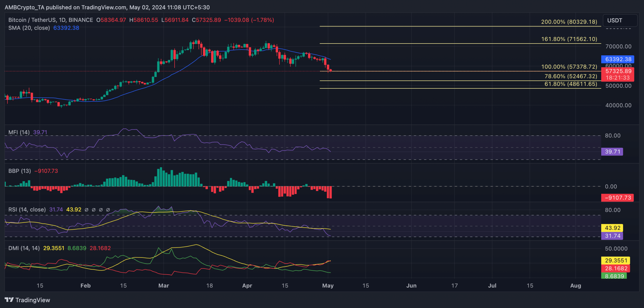The image size is (644, 308).
Task: Select the 200.00% (80329.18) Fibonacci level
Action: [569, 22]
